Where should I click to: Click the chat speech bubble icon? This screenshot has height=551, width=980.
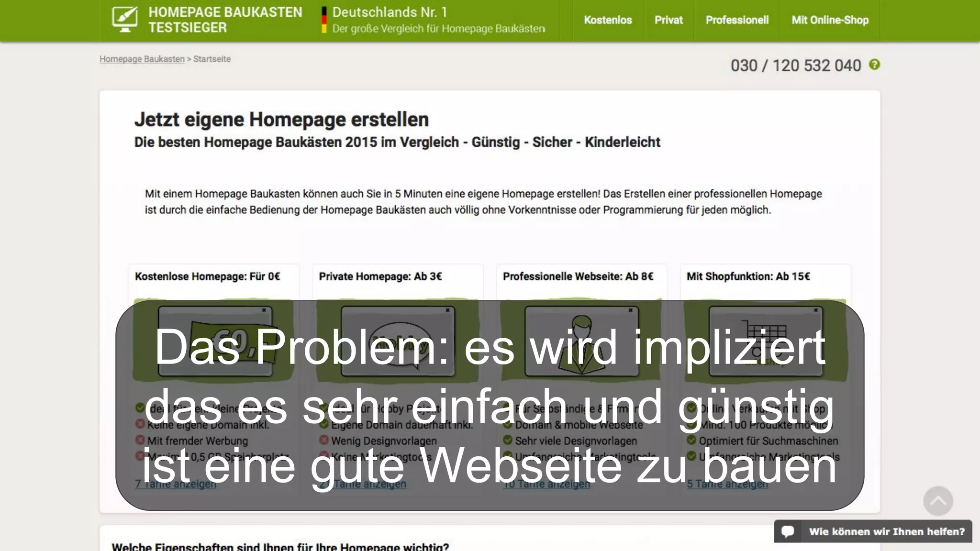(x=788, y=531)
